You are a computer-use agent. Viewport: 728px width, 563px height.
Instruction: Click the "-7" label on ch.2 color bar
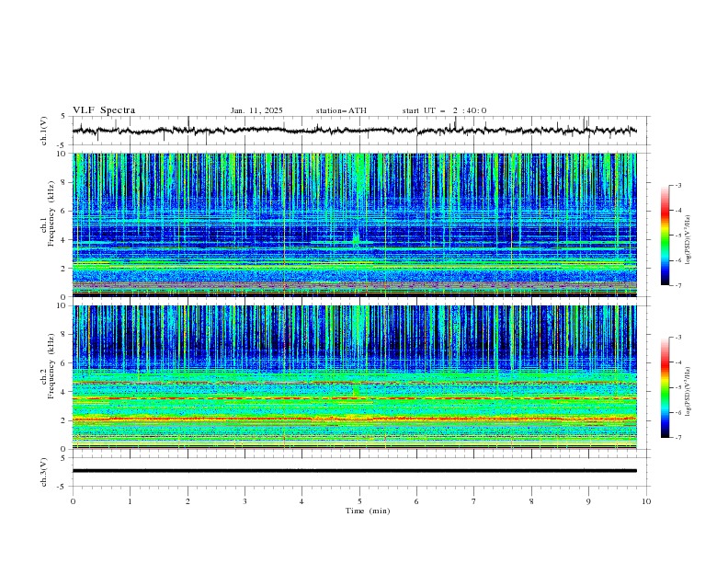click(x=677, y=438)
